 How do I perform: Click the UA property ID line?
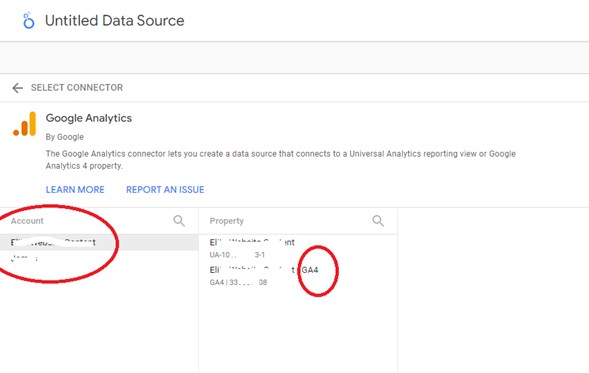[237, 255]
